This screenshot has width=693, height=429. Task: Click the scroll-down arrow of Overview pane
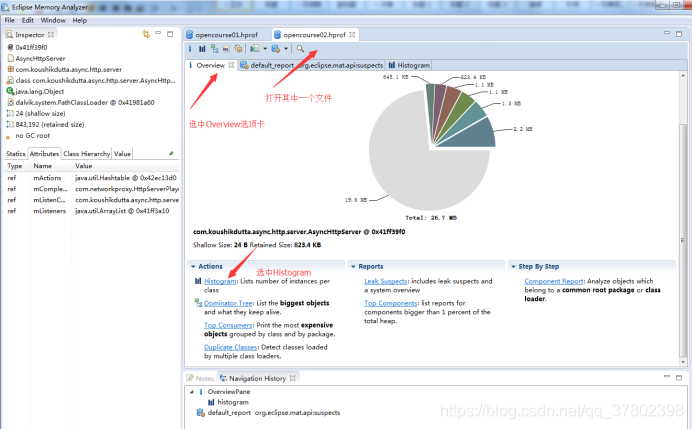pyautogui.click(x=683, y=362)
